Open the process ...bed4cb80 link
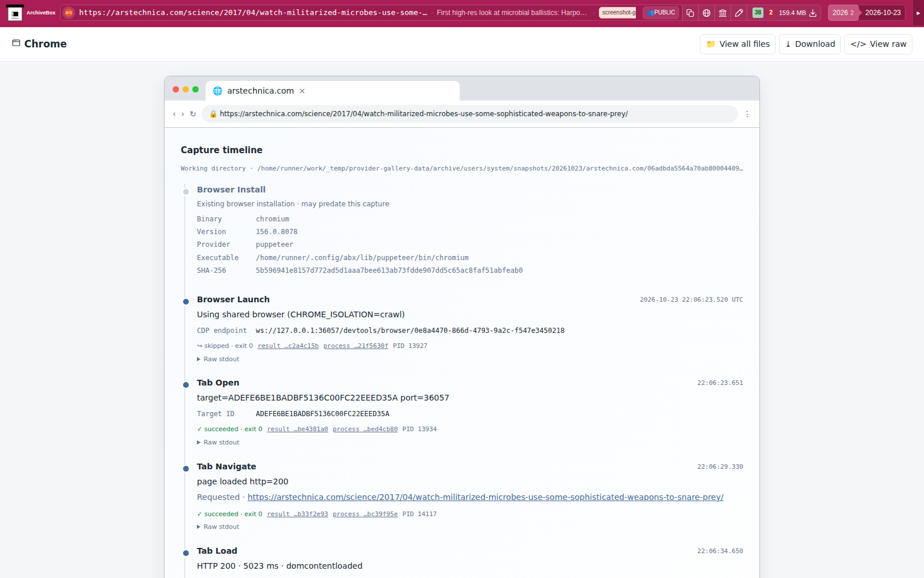The height and width of the screenshot is (578, 924). (x=365, y=429)
